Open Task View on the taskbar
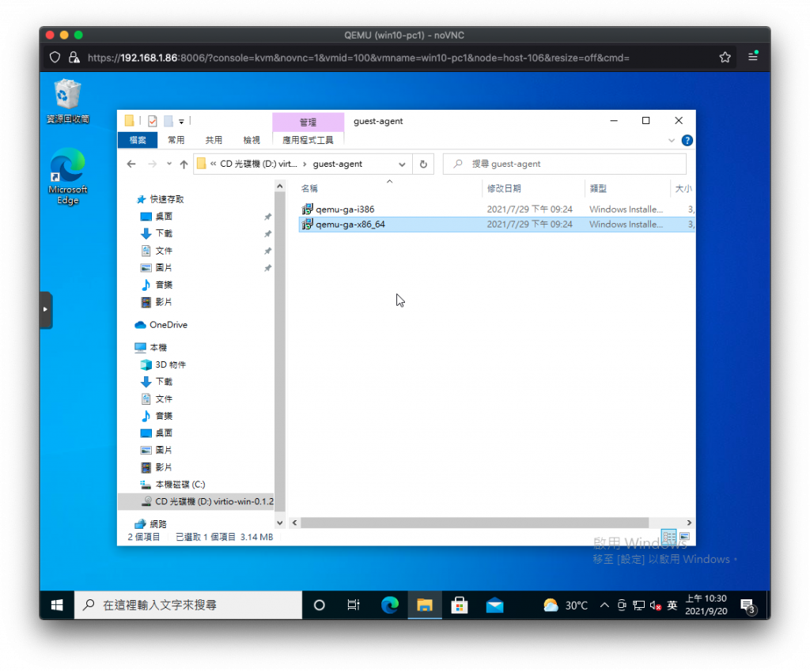The width and height of the screenshot is (810, 672). [354, 605]
